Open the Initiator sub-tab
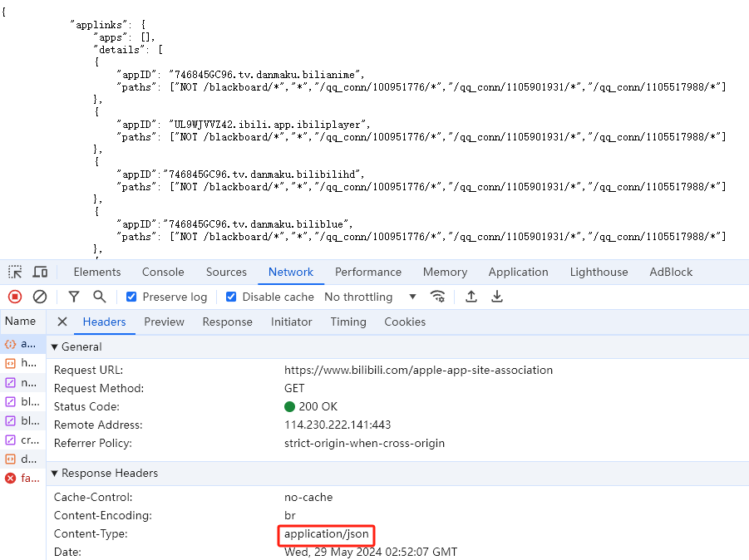 click(292, 322)
